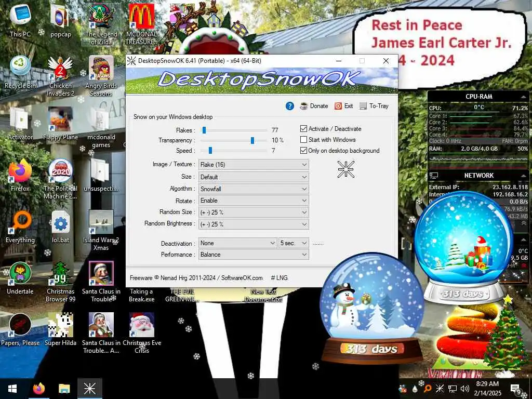Click The Legend of Zilda desktop icon
The height and width of the screenshot is (399, 532).
click(101, 24)
